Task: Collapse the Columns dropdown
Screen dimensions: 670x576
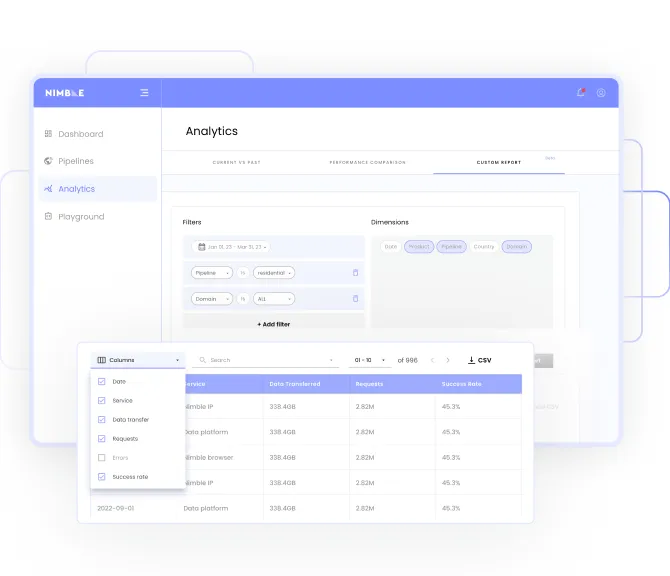Action: click(138, 360)
